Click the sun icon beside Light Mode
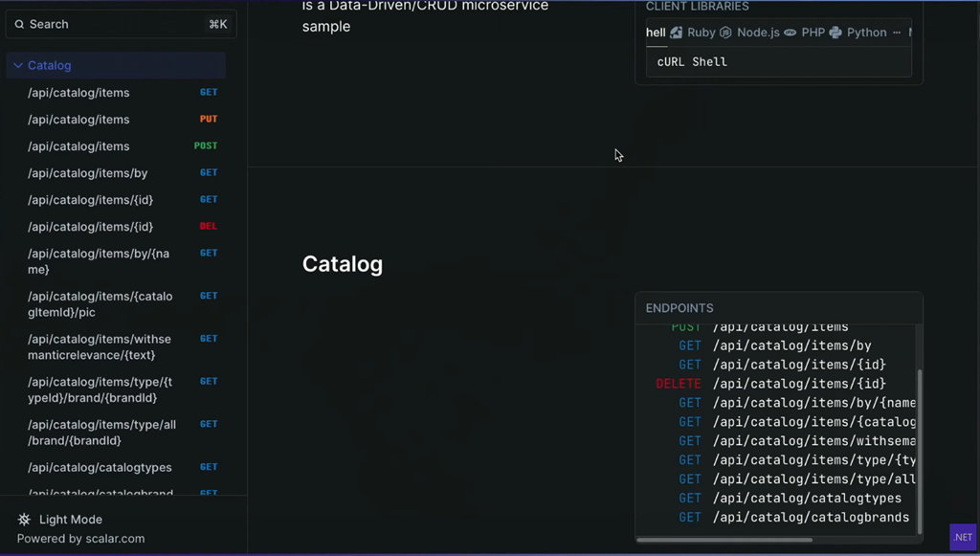980x556 pixels. point(24,520)
